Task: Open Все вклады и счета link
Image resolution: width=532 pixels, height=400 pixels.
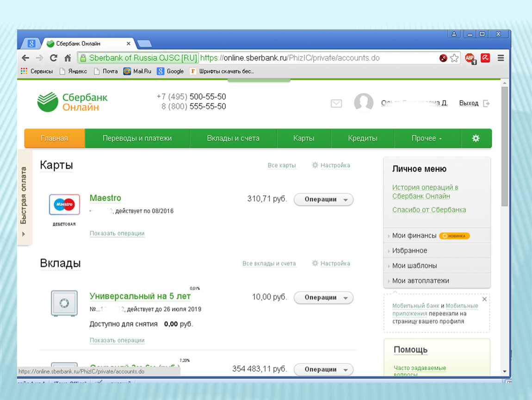Action: [x=269, y=263]
